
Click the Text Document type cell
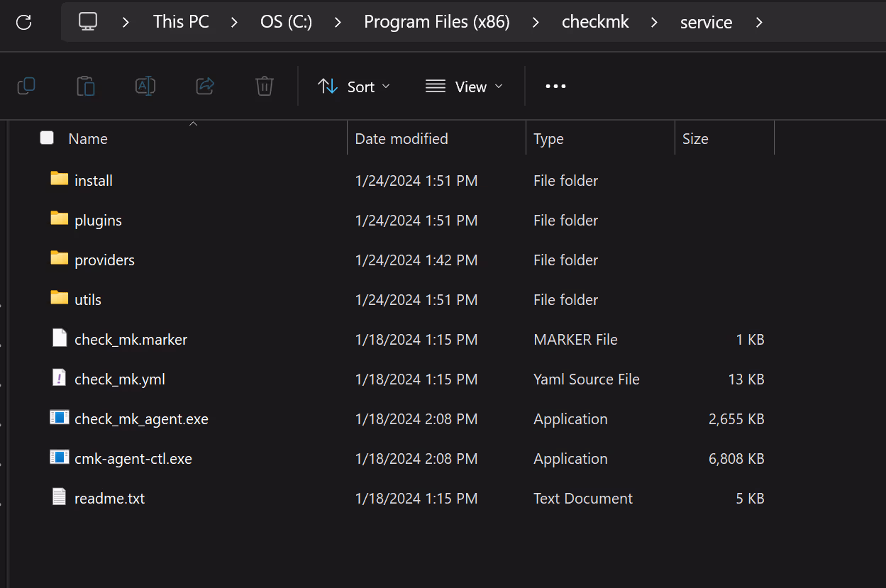[583, 498]
